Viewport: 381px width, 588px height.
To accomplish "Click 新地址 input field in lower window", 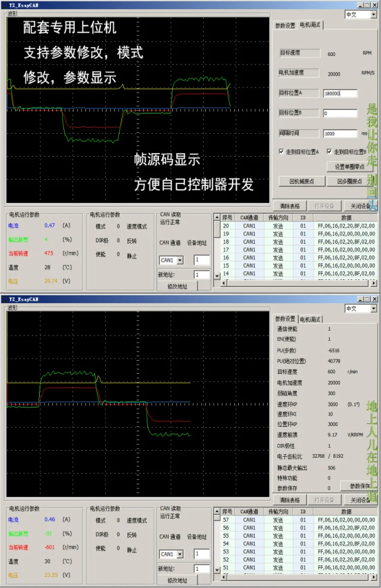I will pyautogui.click(x=202, y=569).
